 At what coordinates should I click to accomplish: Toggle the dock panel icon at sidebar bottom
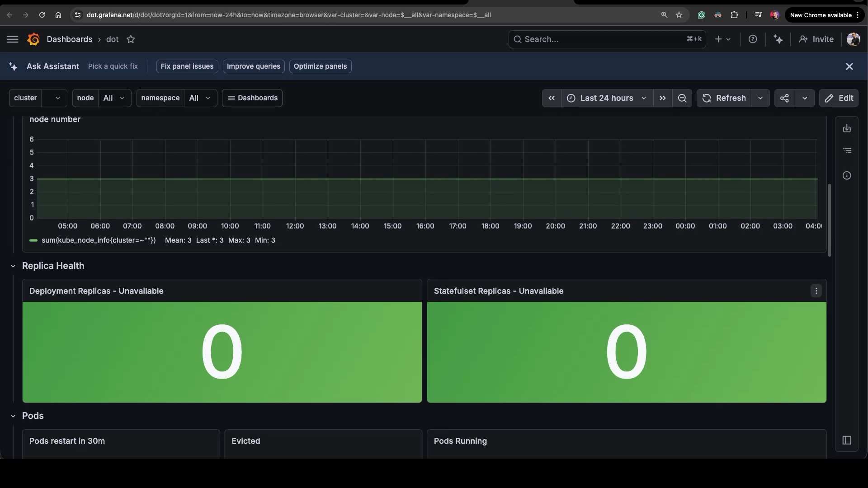click(847, 440)
